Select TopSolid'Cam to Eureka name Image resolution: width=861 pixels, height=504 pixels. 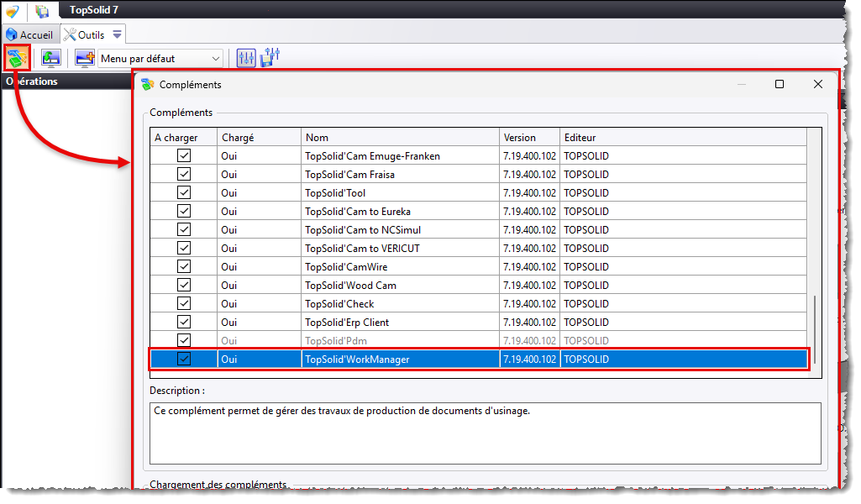358,212
